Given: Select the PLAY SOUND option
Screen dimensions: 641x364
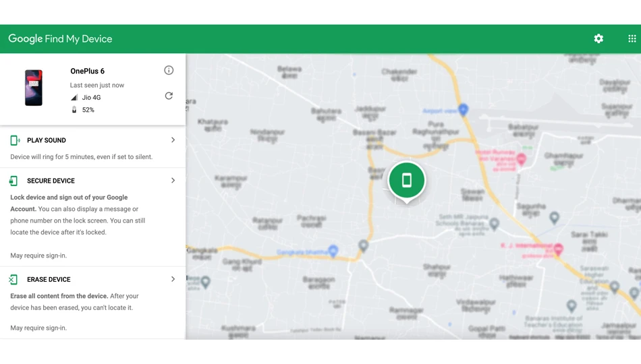Looking at the screenshot, I should 47,140.
